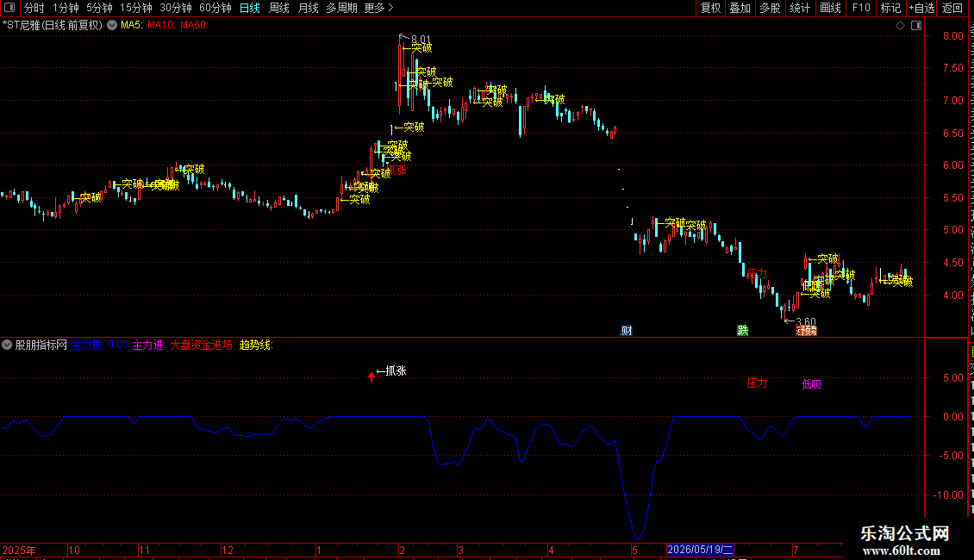Click the 标记 mark button

coord(890,8)
